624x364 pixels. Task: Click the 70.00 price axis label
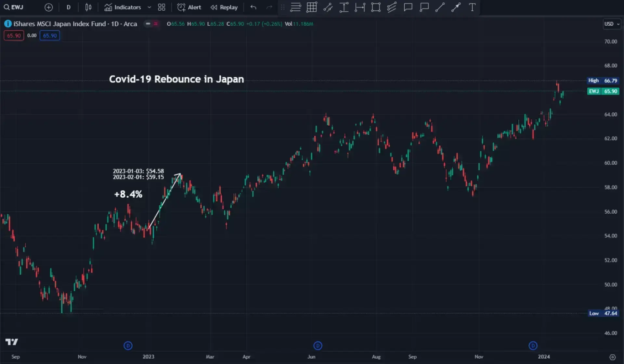[611, 42]
